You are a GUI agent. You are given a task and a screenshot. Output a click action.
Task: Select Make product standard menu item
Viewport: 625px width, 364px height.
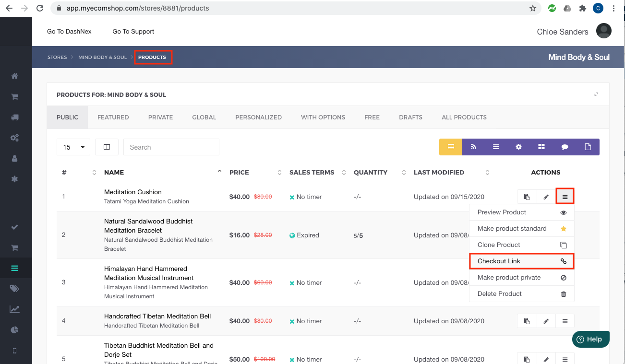point(522,228)
